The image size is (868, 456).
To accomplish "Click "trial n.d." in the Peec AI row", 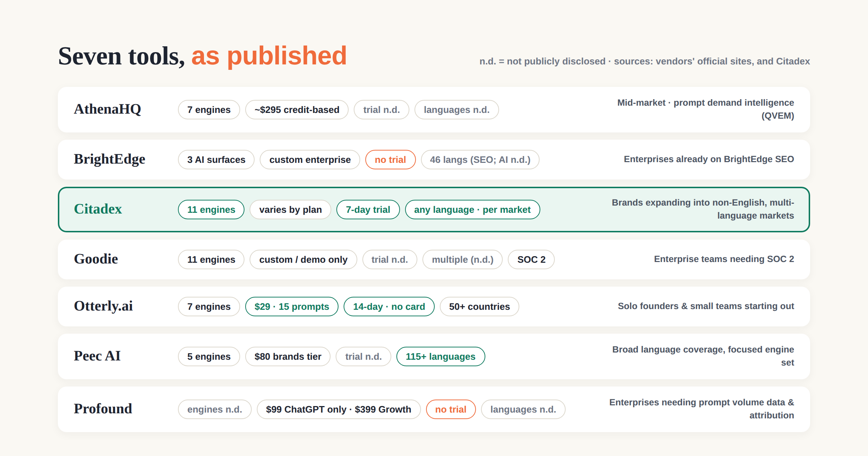I will click(363, 356).
